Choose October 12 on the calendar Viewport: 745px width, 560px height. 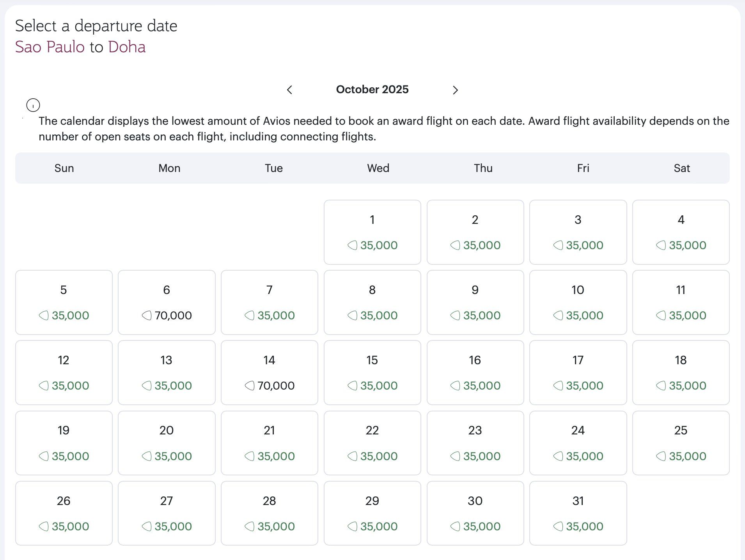point(64,372)
